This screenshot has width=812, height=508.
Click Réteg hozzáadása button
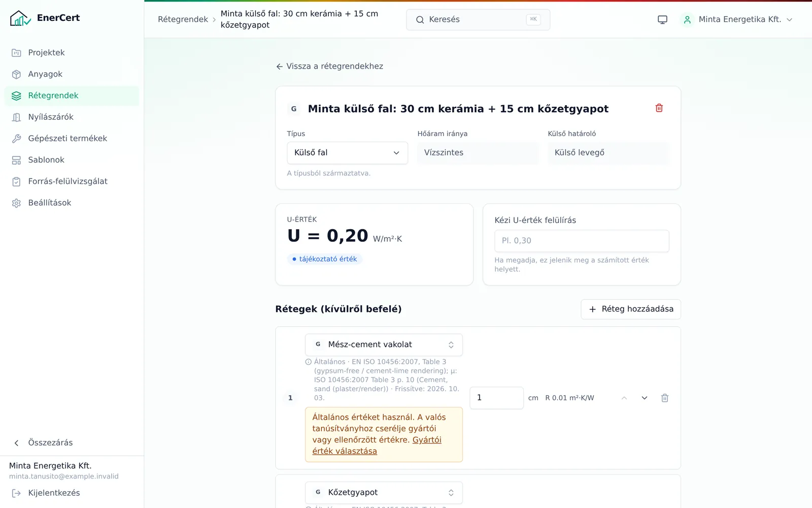pyautogui.click(x=631, y=309)
